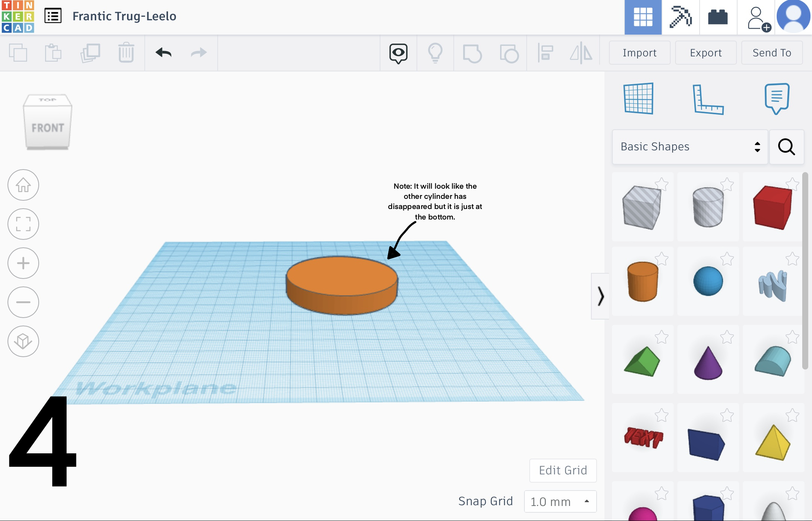Click the Import button
The image size is (812, 521).
pyautogui.click(x=639, y=53)
